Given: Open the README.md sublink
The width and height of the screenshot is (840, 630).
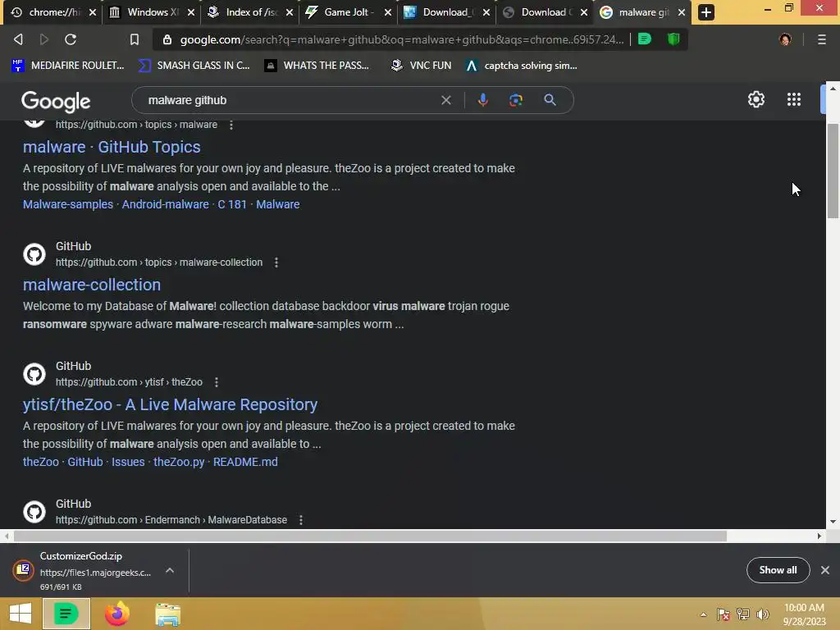Looking at the screenshot, I should (245, 462).
